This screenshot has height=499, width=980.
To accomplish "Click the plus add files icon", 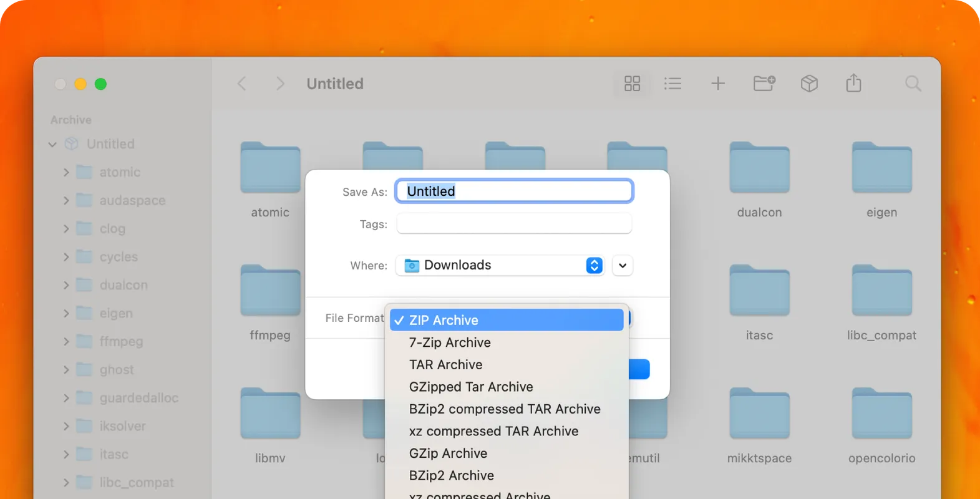I will pos(718,84).
